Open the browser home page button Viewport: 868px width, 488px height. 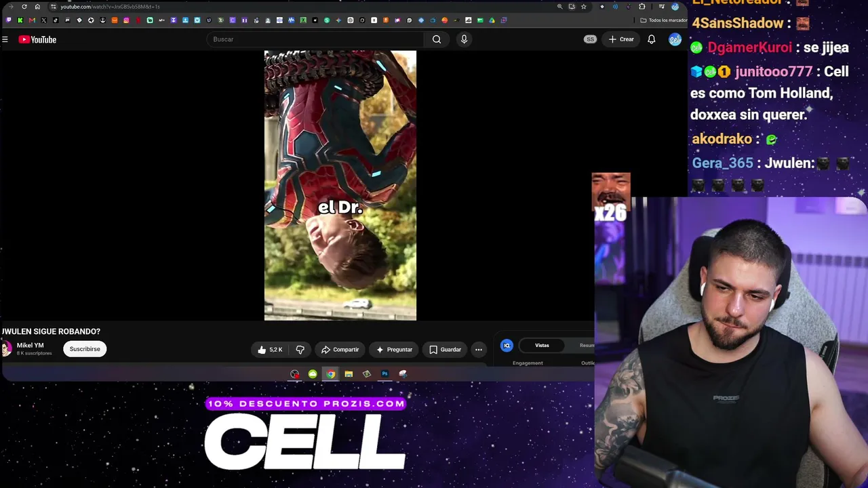click(37, 7)
